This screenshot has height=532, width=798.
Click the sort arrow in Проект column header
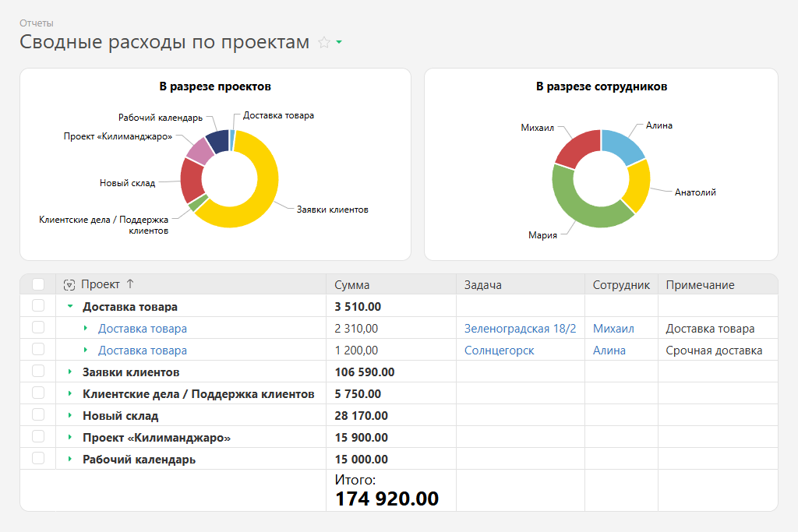click(130, 284)
